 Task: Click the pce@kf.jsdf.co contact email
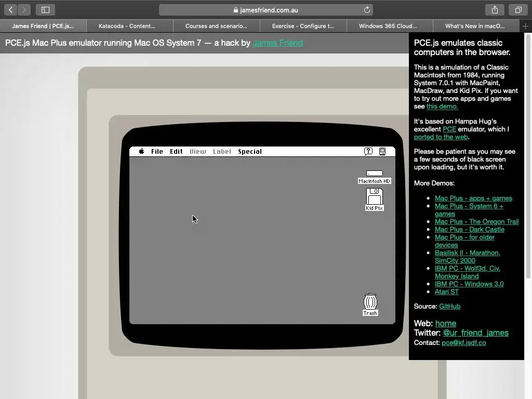click(463, 343)
